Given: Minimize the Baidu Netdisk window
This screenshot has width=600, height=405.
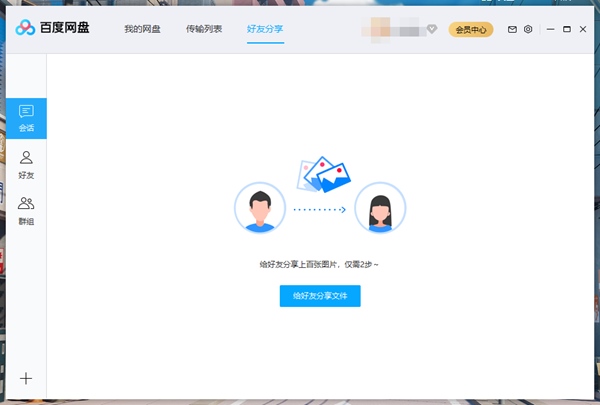Looking at the screenshot, I should pos(551,29).
